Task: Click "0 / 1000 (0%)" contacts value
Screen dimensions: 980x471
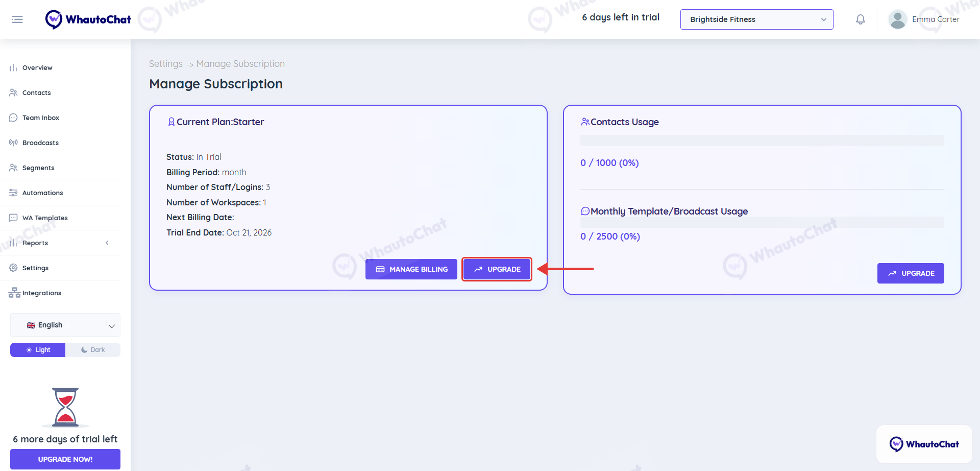Action: click(609, 163)
